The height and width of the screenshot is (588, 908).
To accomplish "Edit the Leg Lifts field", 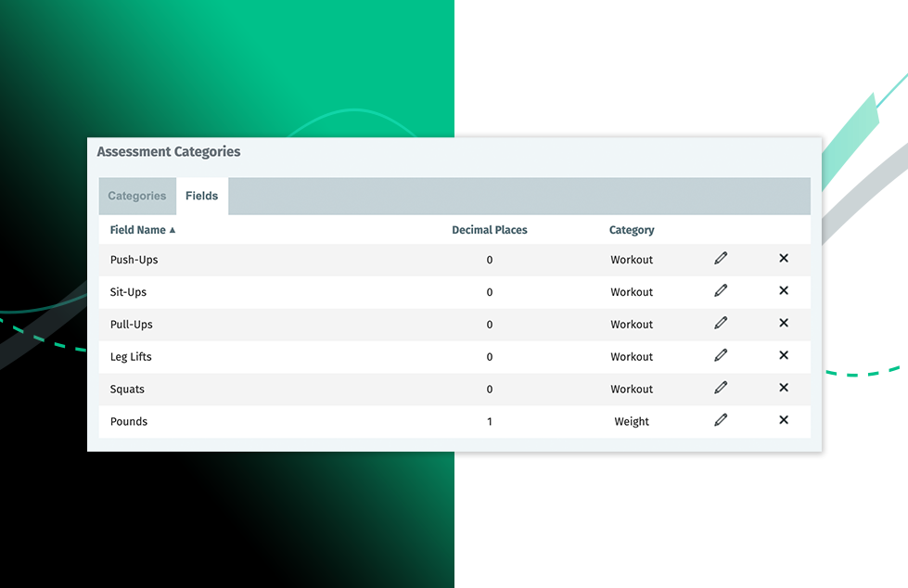I will pos(721,356).
